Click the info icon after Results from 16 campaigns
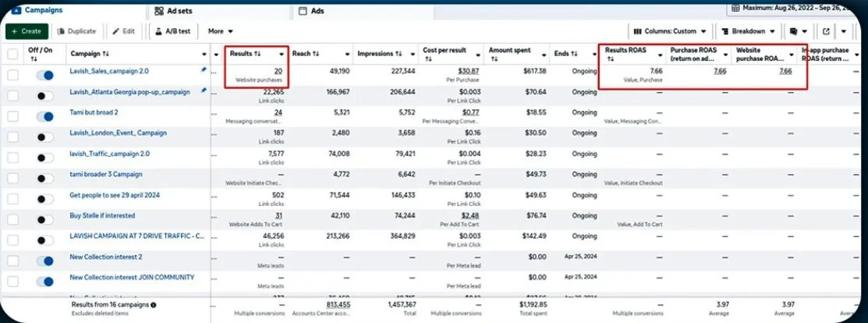The image size is (868, 323). point(154,305)
